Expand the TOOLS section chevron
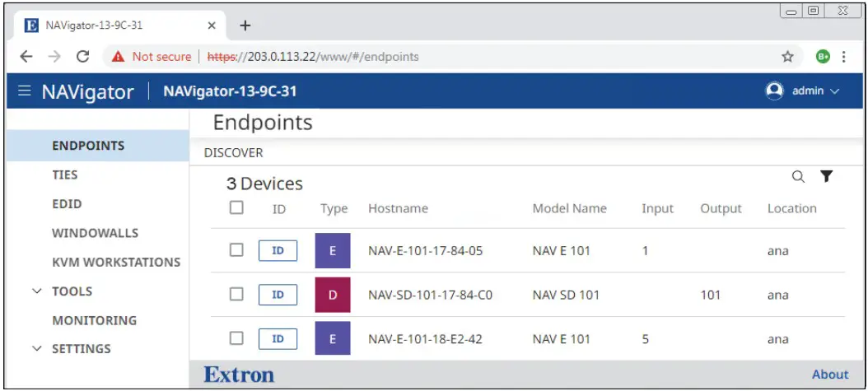Screen dimensions: 868x391 coord(37,291)
